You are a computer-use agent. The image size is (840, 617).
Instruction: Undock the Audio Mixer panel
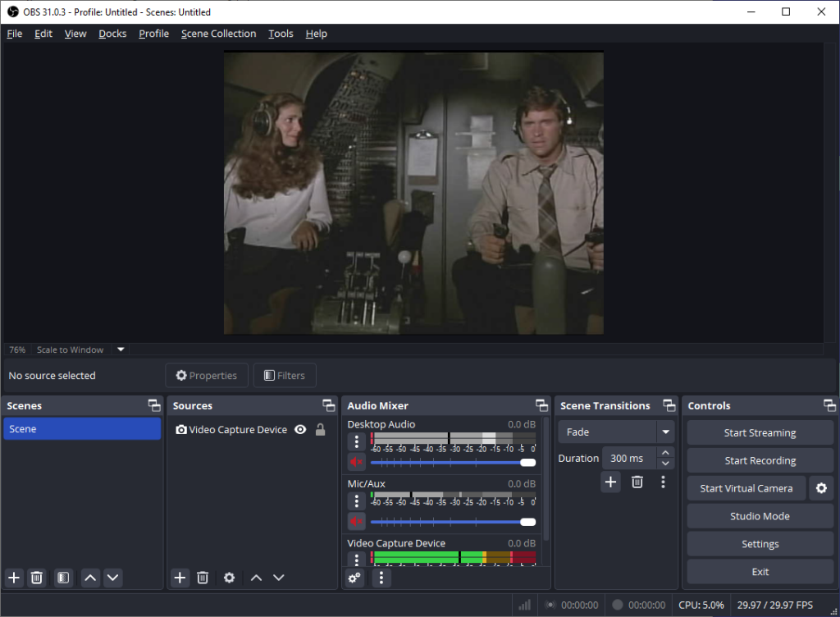(541, 405)
